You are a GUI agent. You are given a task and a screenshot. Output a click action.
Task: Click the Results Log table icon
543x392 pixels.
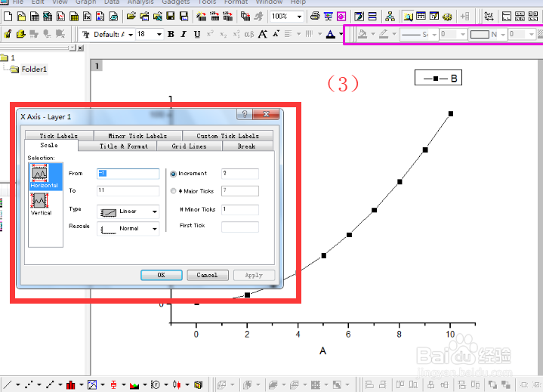(421, 16)
